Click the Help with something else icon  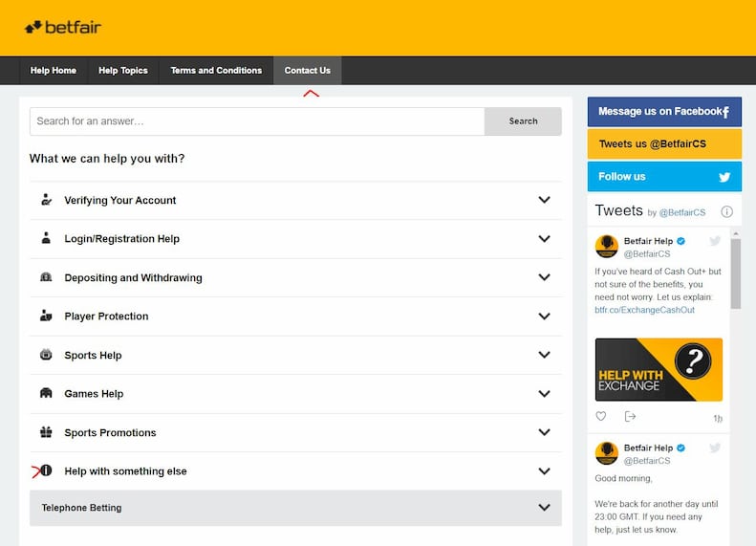coord(46,470)
